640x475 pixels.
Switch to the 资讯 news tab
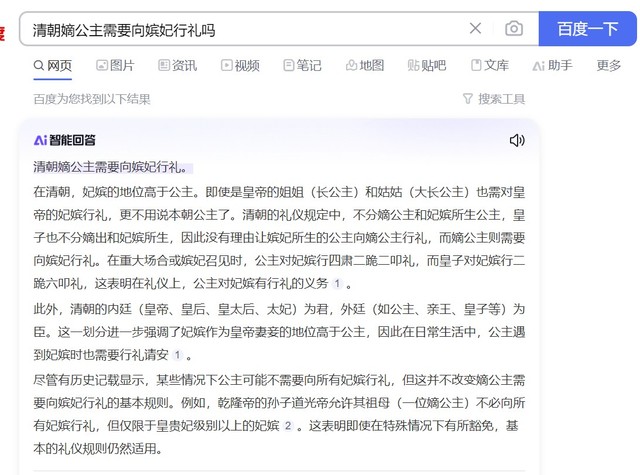pos(176,66)
